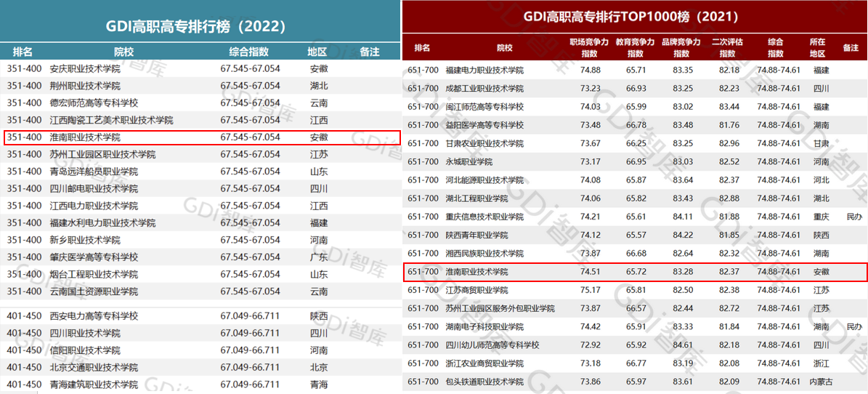Choose the 包头铁道职业技术学院 entry
The width and height of the screenshot is (868, 394).
coord(484,382)
